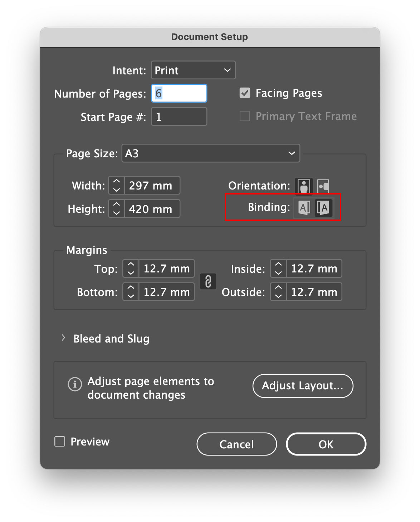
Task: Decrease Height with the down stepper arrow
Action: click(x=116, y=213)
